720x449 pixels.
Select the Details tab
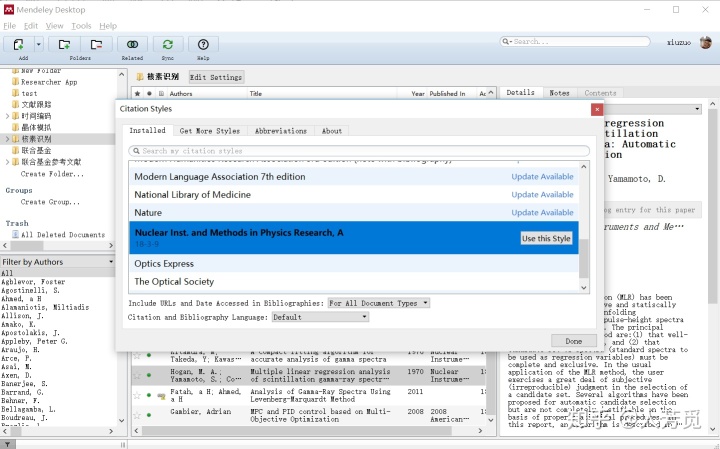pyautogui.click(x=520, y=92)
